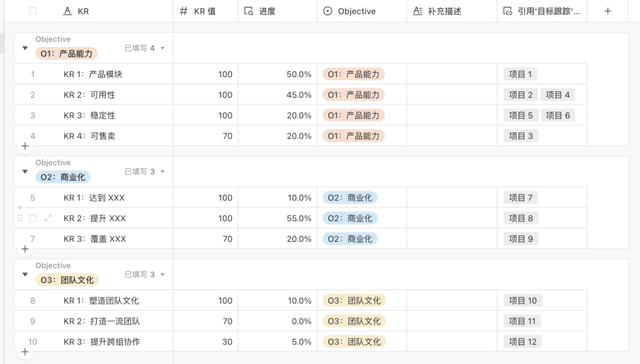640x364 pixels.
Task: Click 项目 3 linked record chip
Action: tap(521, 136)
